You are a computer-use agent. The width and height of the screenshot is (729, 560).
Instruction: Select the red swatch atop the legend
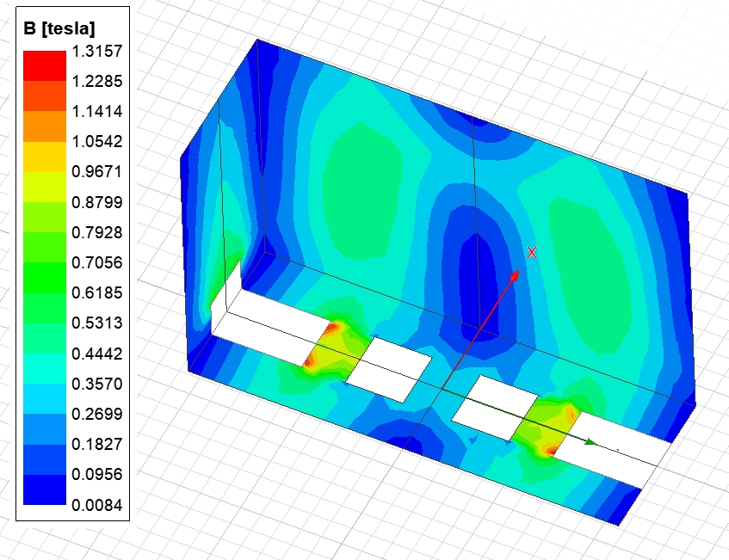pyautogui.click(x=44, y=65)
